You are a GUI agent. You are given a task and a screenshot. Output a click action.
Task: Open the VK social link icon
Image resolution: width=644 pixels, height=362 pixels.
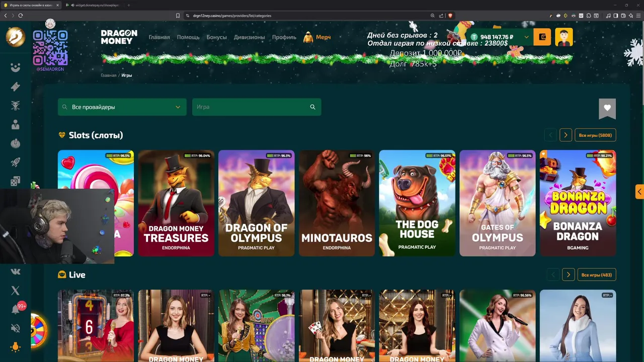16,271
